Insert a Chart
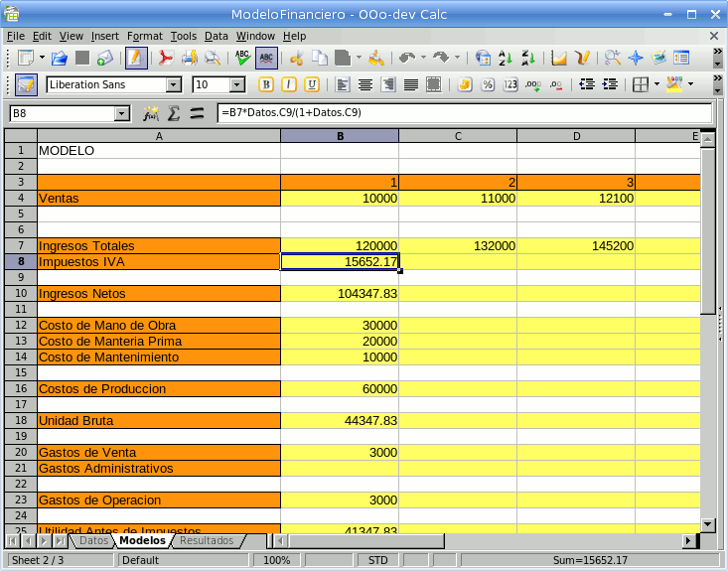Image resolution: width=728 pixels, height=571 pixels. coord(559,58)
